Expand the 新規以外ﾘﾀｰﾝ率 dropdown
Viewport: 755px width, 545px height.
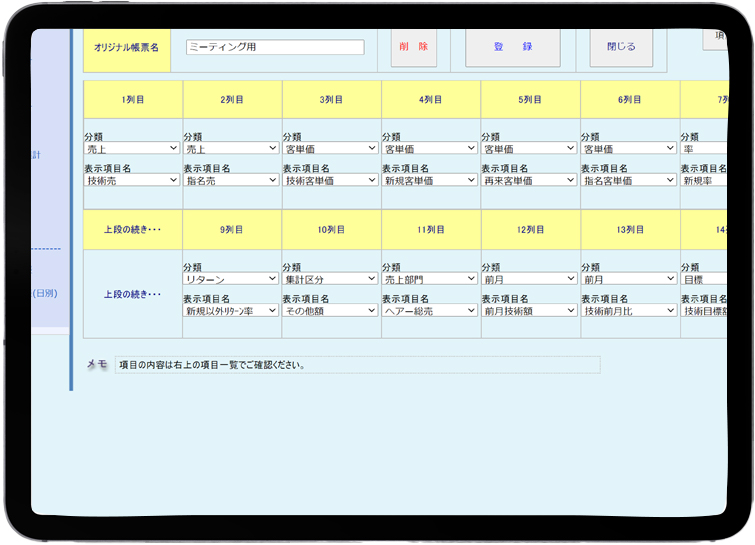231,311
